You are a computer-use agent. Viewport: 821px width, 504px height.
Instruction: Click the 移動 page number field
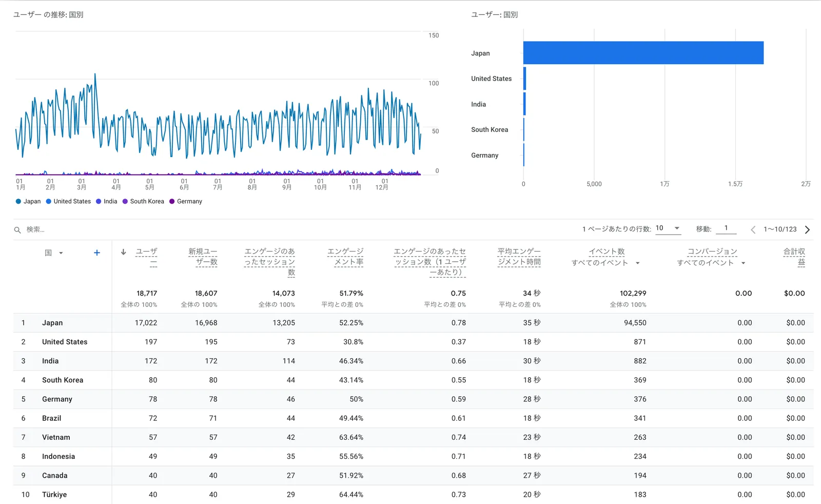[726, 228]
